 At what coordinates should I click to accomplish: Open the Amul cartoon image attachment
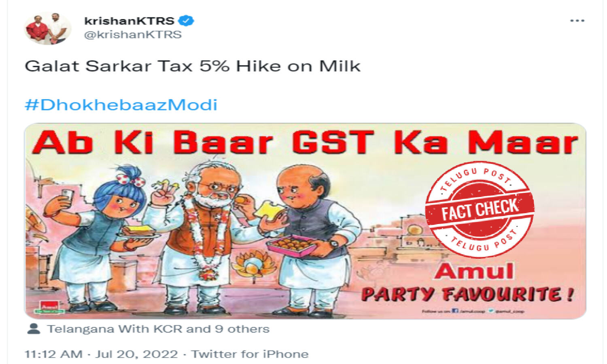(305, 221)
